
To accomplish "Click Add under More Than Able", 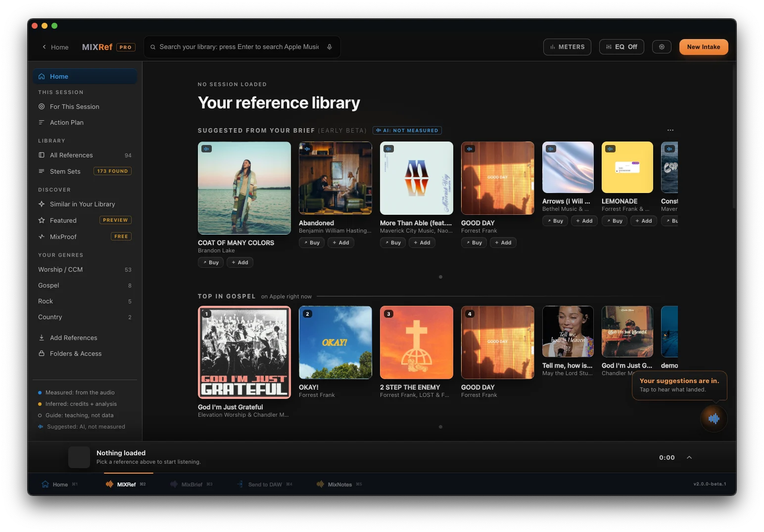I will [422, 242].
